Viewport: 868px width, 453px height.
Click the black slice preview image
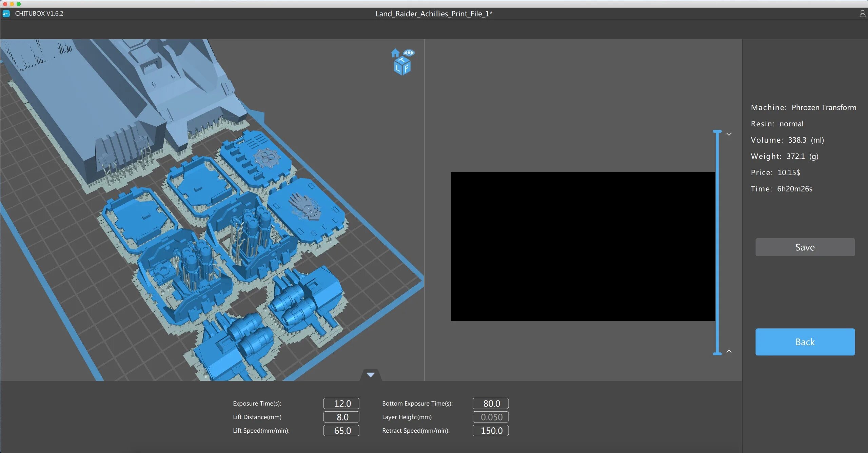pyautogui.click(x=583, y=246)
